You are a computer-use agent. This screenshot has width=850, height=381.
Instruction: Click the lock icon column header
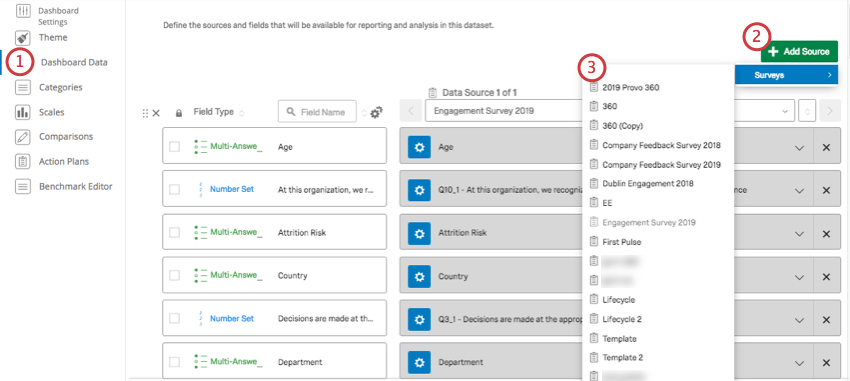coord(178,113)
